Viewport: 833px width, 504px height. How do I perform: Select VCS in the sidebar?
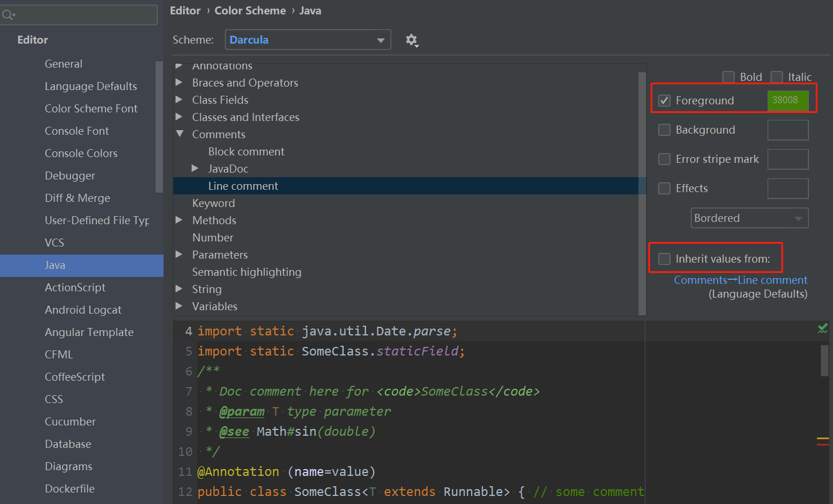pos(55,243)
